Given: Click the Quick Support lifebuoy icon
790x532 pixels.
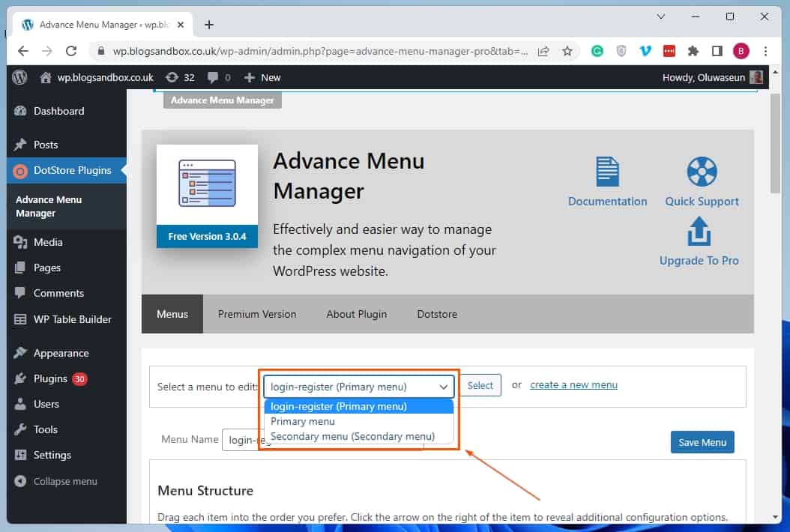Looking at the screenshot, I should pos(702,172).
